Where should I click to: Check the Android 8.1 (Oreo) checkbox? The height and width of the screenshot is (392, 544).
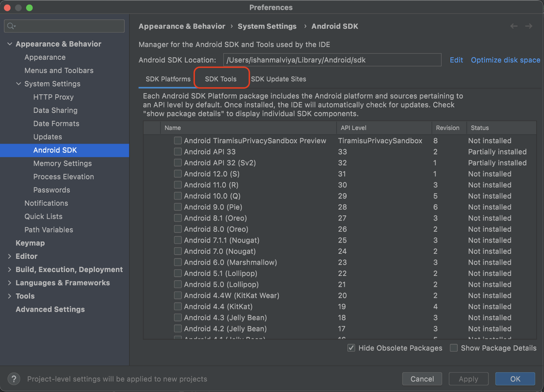tap(178, 218)
